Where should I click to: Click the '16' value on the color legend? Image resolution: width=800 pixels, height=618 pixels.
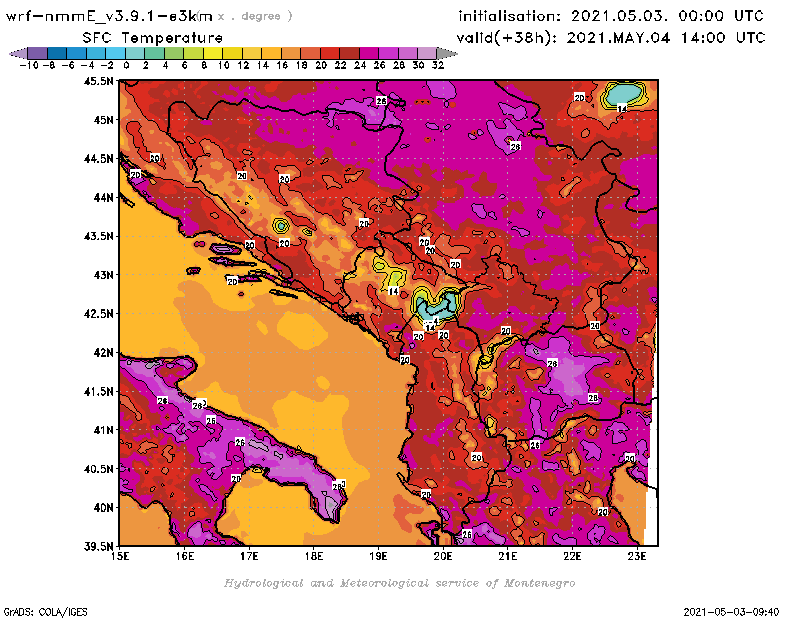pos(282,65)
